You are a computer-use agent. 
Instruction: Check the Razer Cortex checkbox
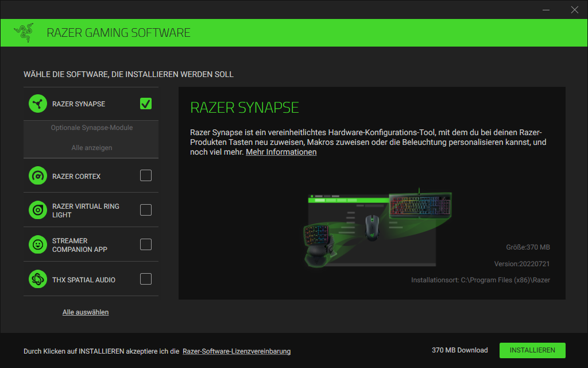tap(146, 175)
